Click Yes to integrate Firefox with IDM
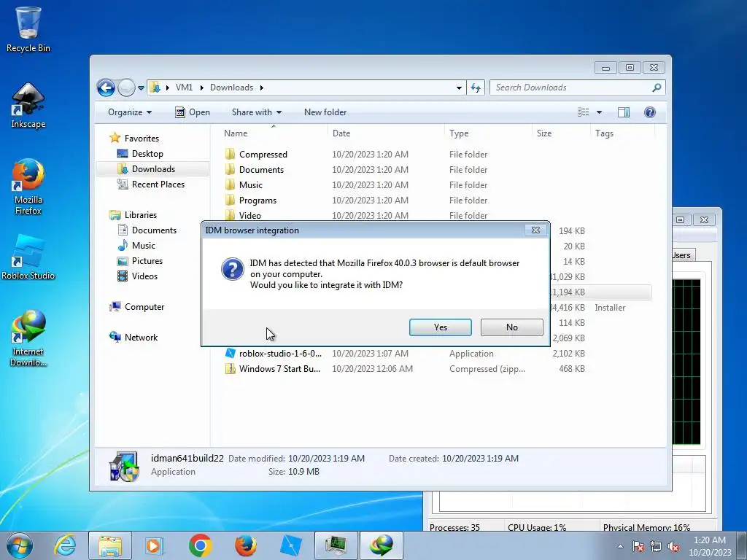Screen dimensions: 747x560 point(440,327)
